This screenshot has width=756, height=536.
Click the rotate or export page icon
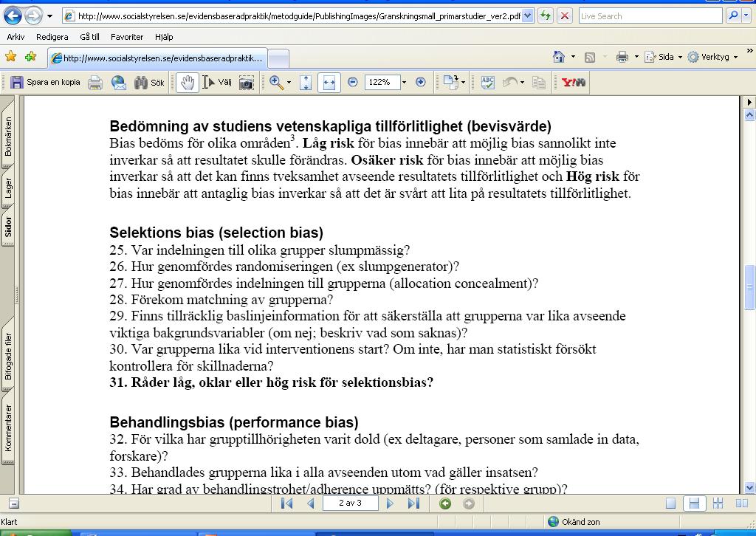click(x=451, y=83)
